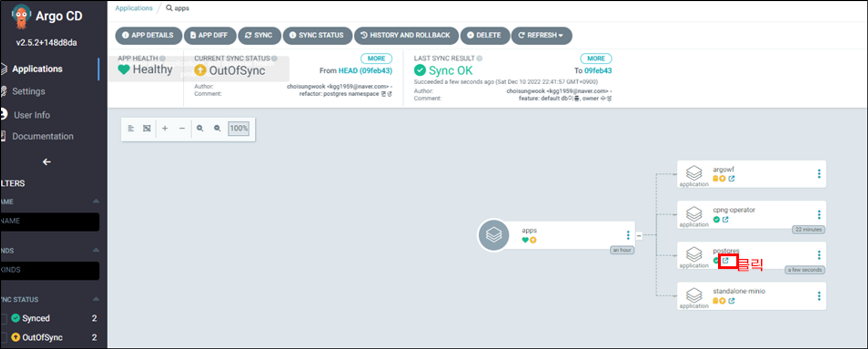The image size is (868, 349).
Task: Open App Details
Action: 148,35
